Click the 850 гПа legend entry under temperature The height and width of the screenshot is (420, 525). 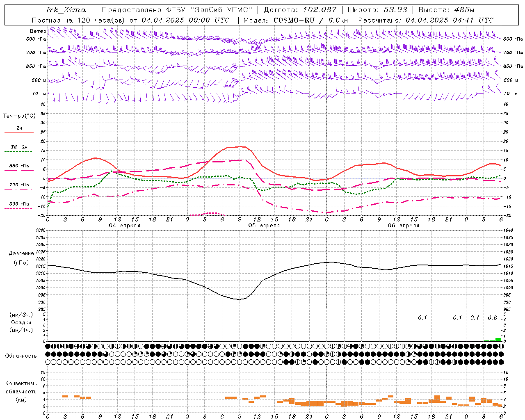(19, 166)
